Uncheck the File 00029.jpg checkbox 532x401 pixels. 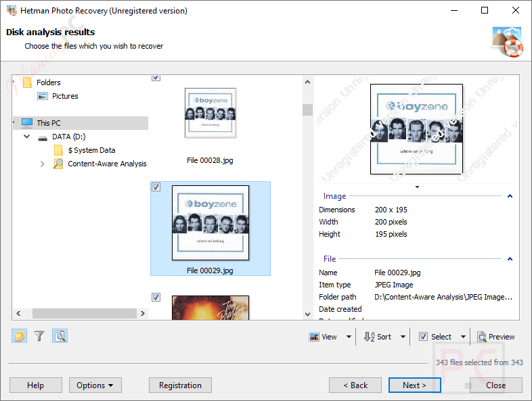point(156,187)
